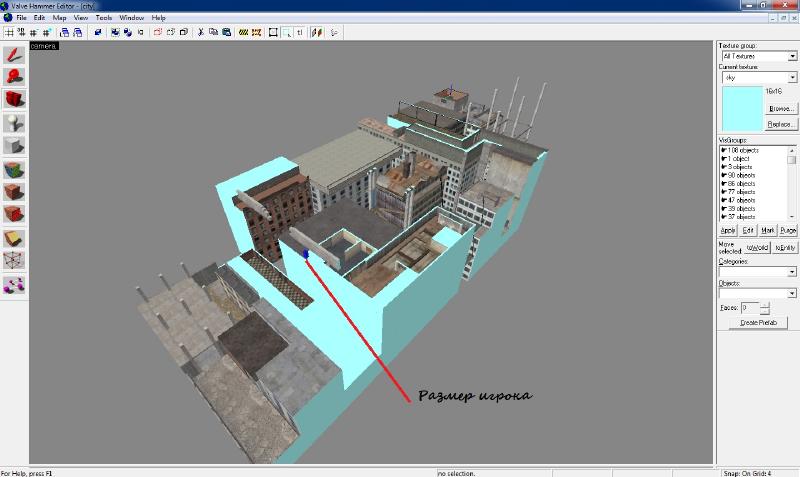Click the cyan sky texture preview swatch

[741, 108]
